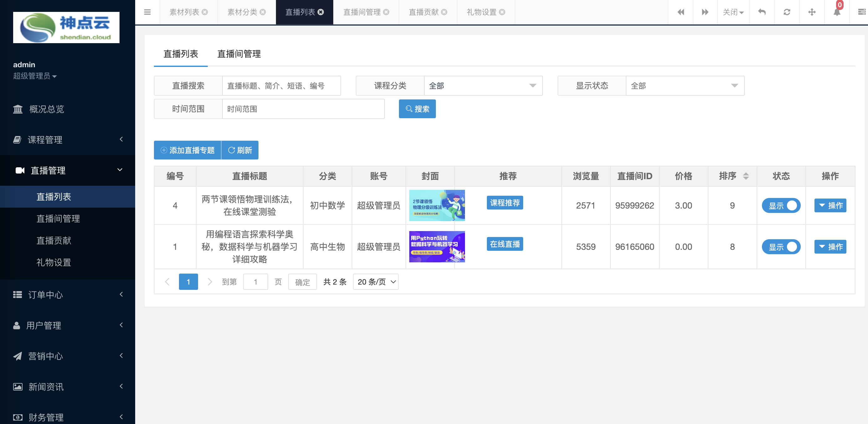The image size is (868, 424).
Task: Open the 课程分类 dropdown
Action: coord(483,86)
